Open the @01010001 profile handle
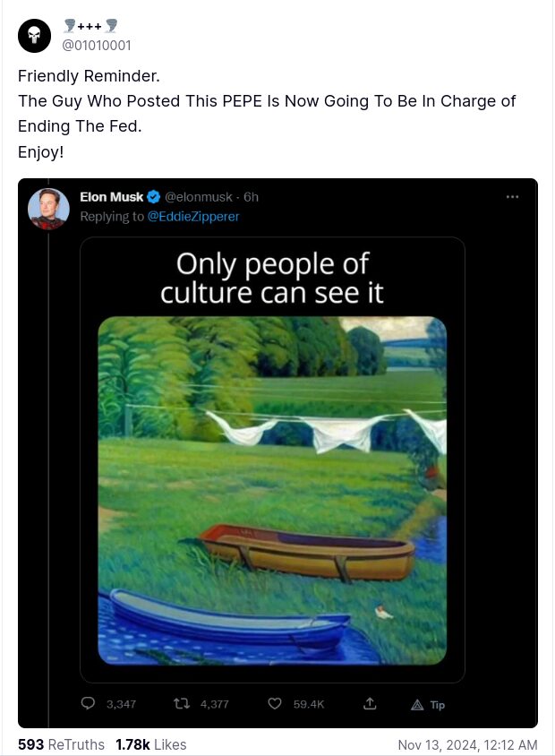The image size is (555, 756). [97, 45]
